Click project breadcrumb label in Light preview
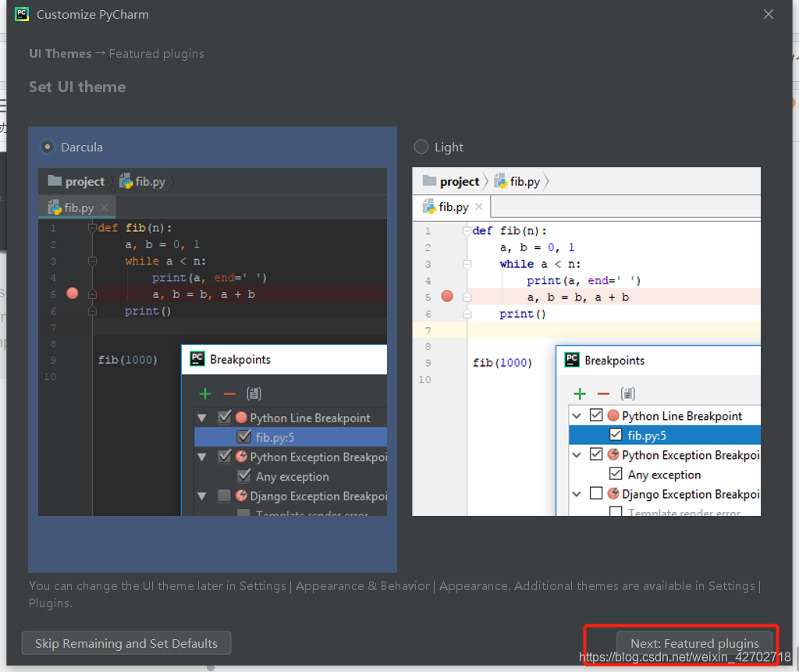799x672 pixels. coord(460,182)
